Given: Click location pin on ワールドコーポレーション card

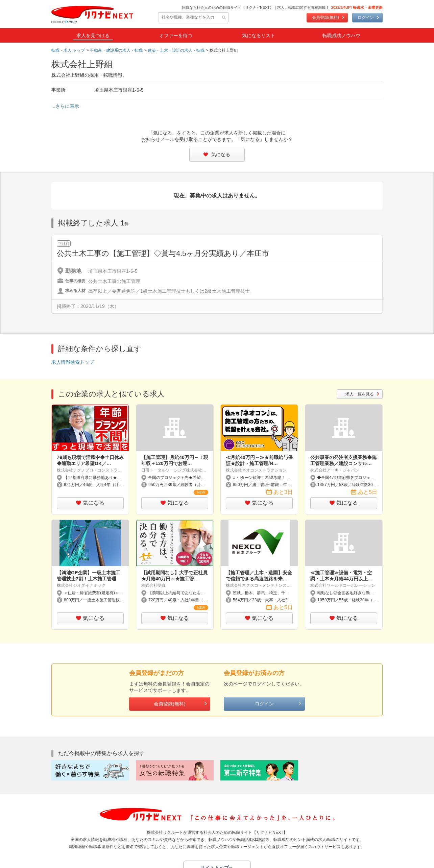Looking at the screenshot, I should coord(313,593).
